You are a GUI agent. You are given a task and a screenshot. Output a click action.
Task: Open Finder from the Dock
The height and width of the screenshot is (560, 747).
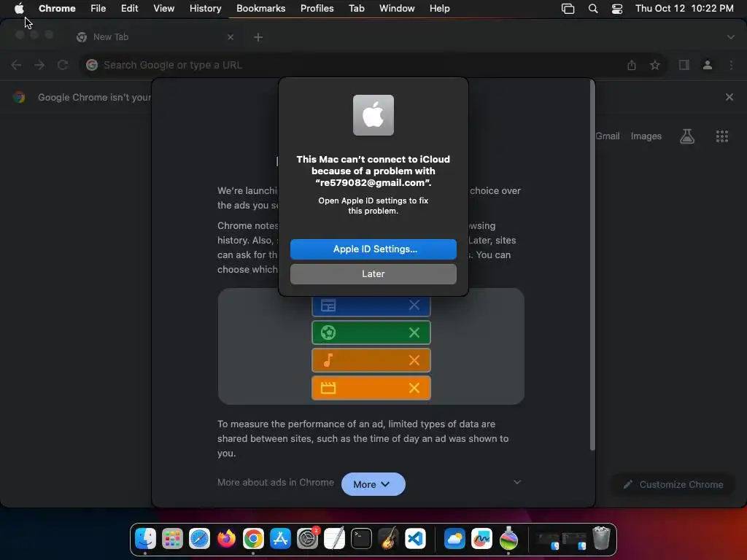pos(145,539)
